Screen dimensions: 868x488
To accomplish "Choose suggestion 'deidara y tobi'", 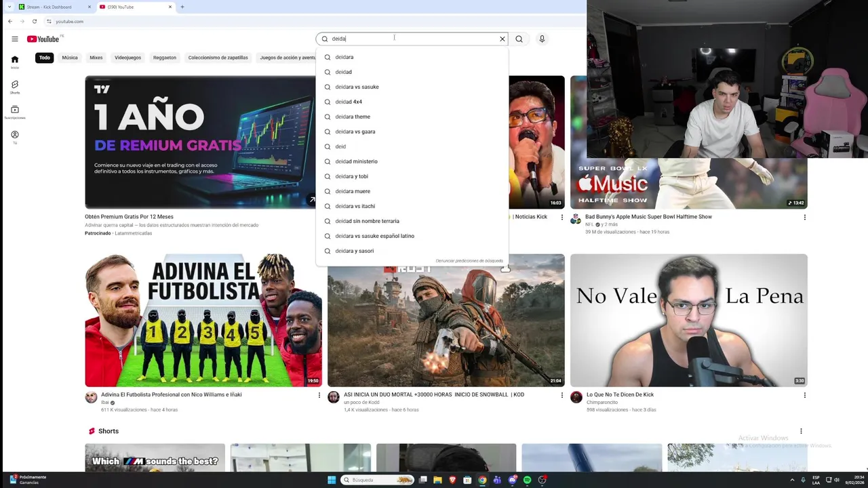I will (412, 176).
